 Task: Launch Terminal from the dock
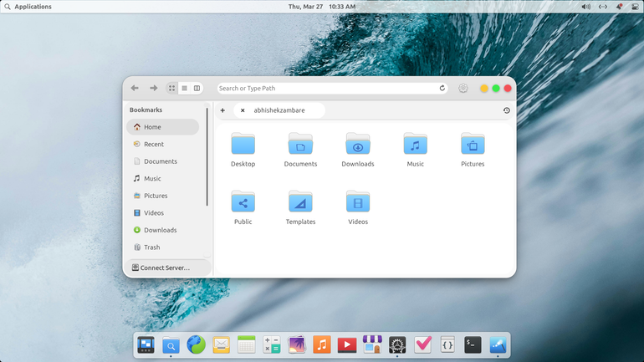click(473, 344)
